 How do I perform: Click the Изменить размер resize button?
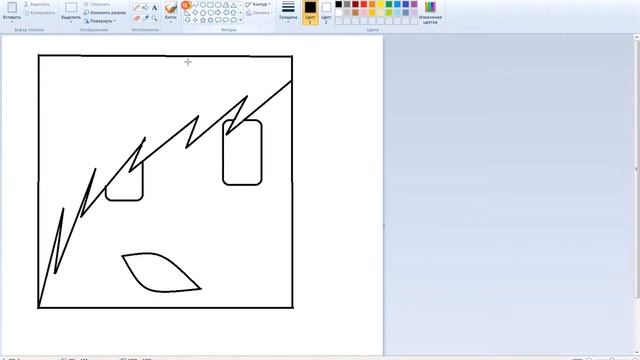[x=105, y=13]
